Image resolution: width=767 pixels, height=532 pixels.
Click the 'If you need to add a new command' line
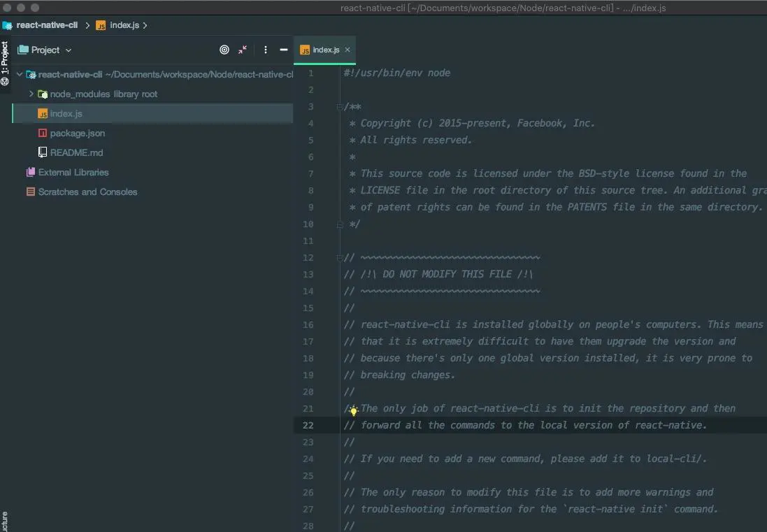pyautogui.click(x=525, y=459)
